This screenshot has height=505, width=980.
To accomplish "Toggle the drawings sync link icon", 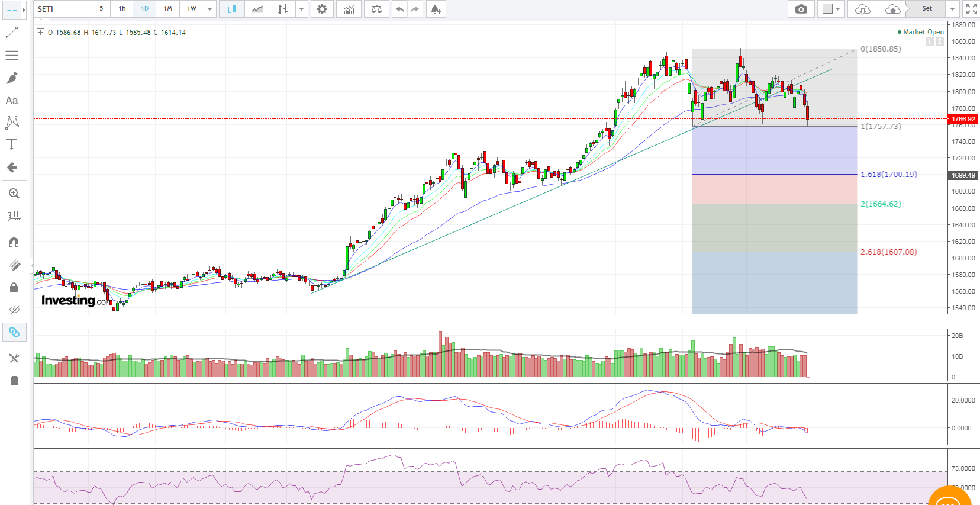I will pos(14,333).
